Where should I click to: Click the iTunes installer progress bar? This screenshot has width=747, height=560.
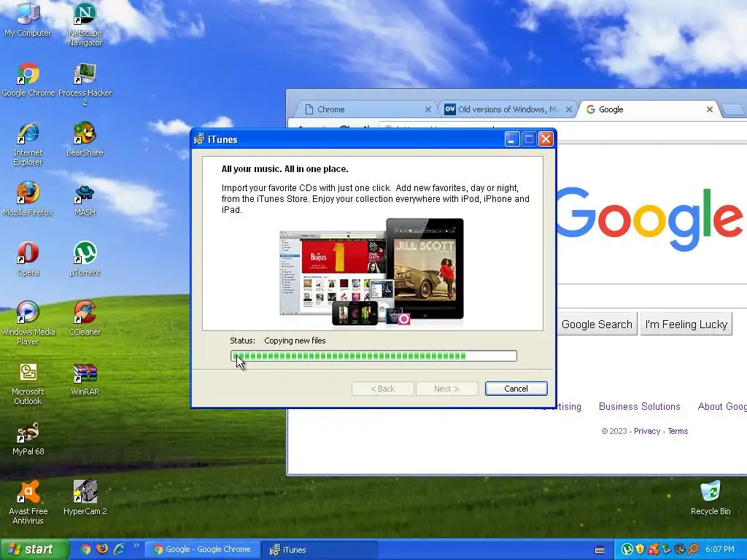[x=373, y=356]
